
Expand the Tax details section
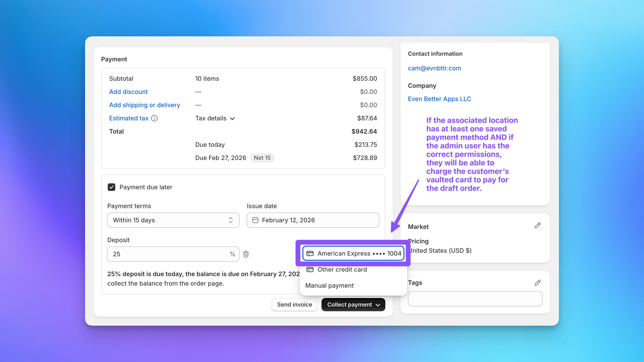[215, 118]
